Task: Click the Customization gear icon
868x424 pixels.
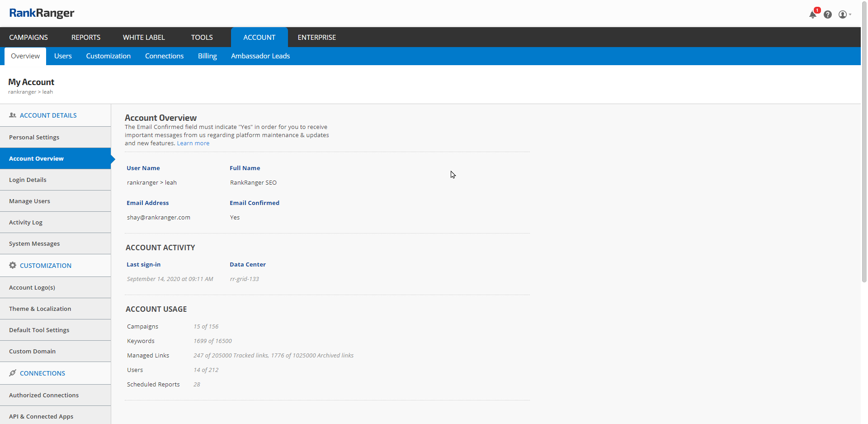Action: 13,266
